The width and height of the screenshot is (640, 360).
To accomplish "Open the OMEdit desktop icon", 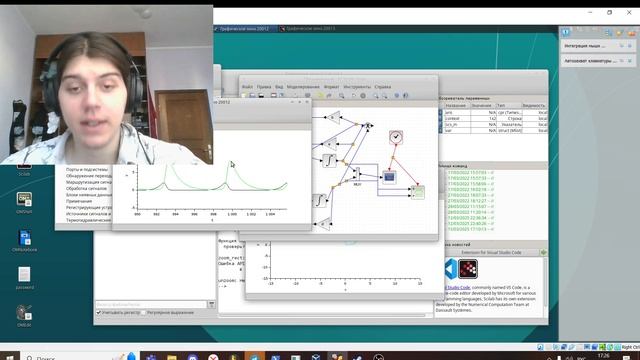I will point(24,316).
